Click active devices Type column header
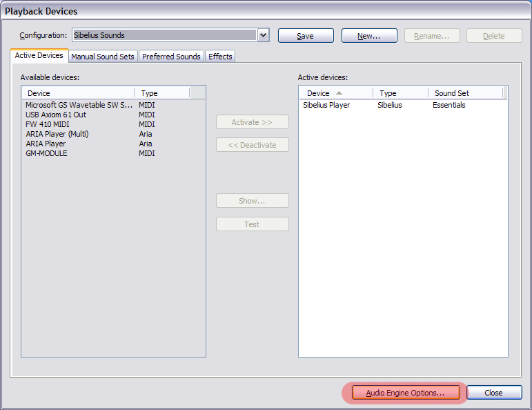The image size is (532, 410). (x=401, y=93)
